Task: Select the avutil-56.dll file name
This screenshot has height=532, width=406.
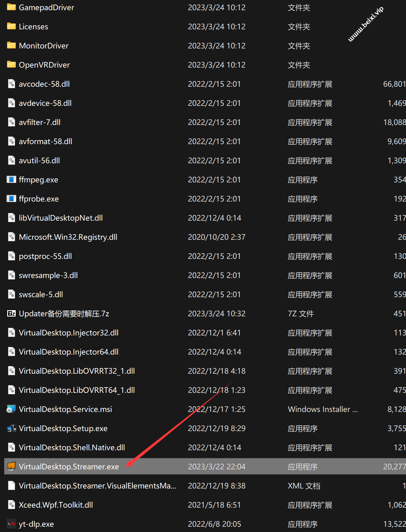Action: tap(39, 160)
